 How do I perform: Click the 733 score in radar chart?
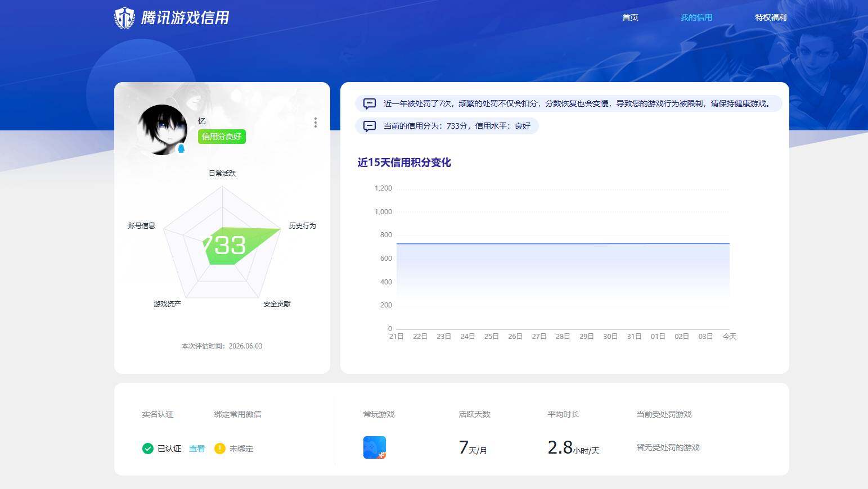(x=223, y=245)
